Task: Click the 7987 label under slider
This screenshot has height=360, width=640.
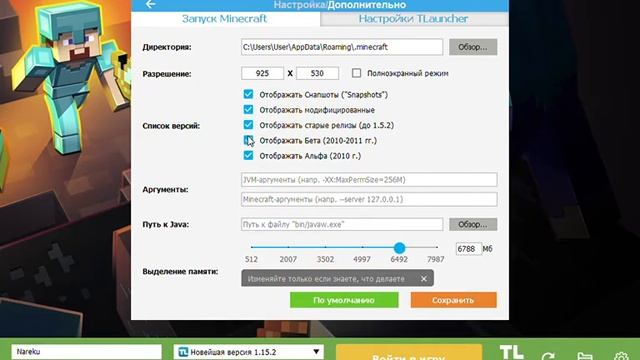Action: coord(436,259)
